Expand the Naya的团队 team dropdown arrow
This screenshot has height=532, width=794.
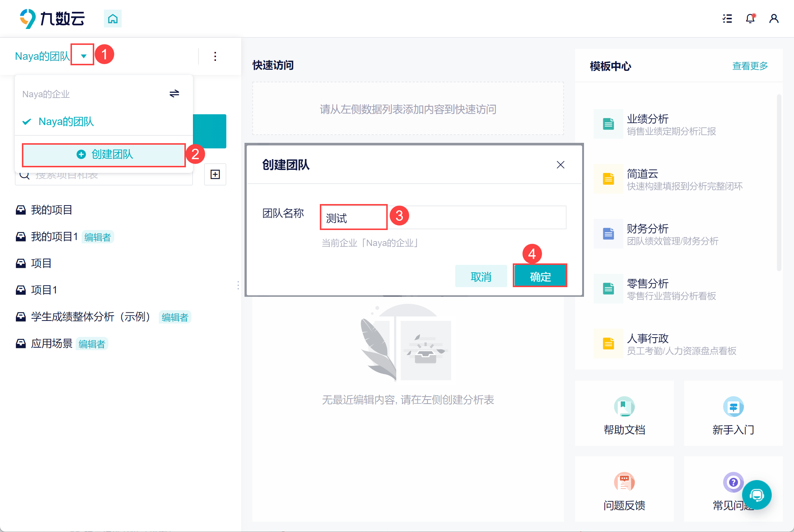(x=83, y=56)
